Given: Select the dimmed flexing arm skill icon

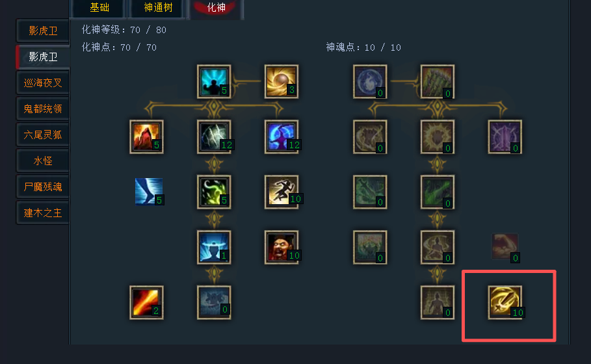Looking at the screenshot, I should coord(505,247).
